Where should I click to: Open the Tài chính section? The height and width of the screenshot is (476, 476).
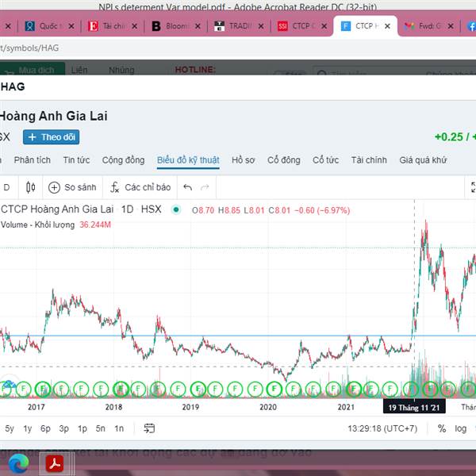[369, 160]
